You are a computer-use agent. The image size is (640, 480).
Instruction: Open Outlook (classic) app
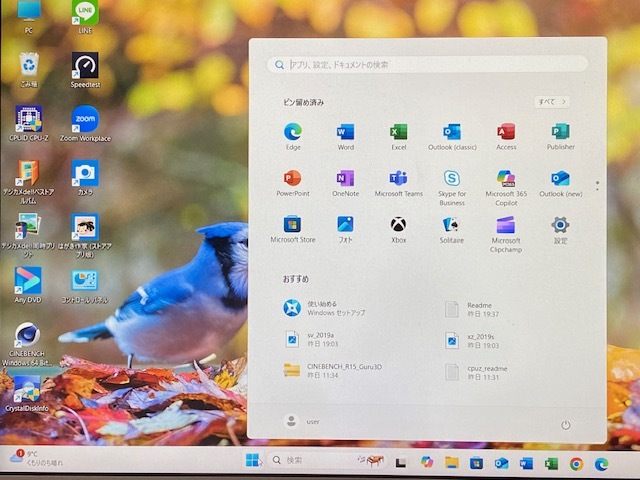pyautogui.click(x=452, y=136)
